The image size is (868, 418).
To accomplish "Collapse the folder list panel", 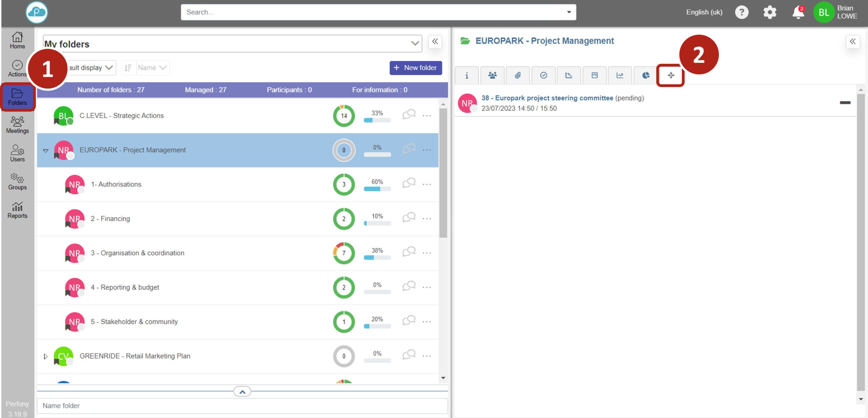I will click(435, 41).
